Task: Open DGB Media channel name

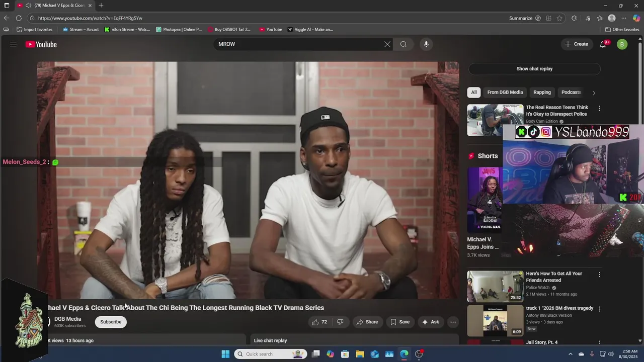Action: click(x=67, y=319)
